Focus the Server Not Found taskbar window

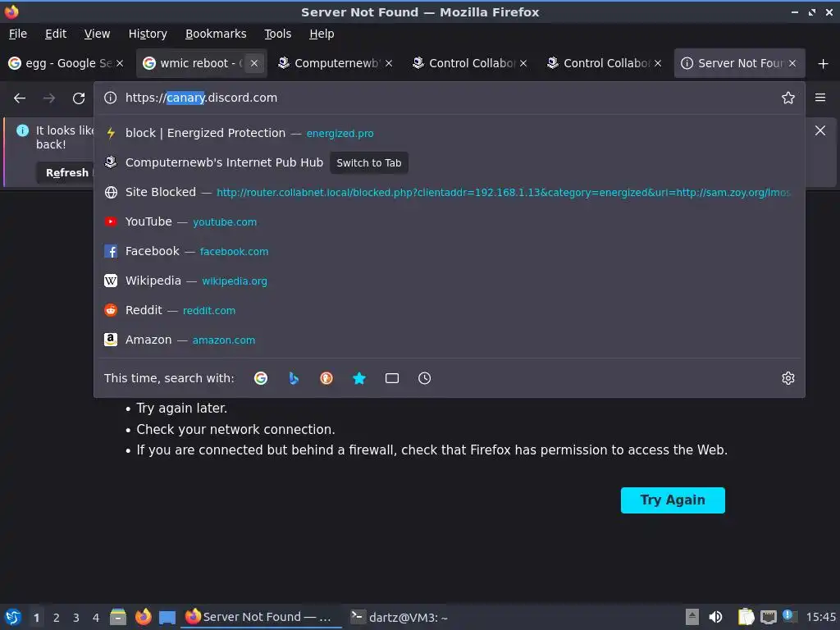click(x=262, y=617)
